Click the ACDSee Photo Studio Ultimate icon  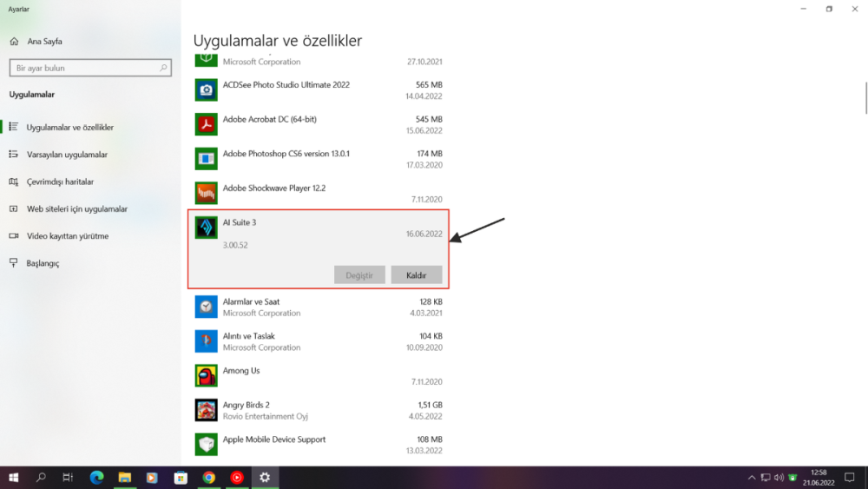pos(206,90)
